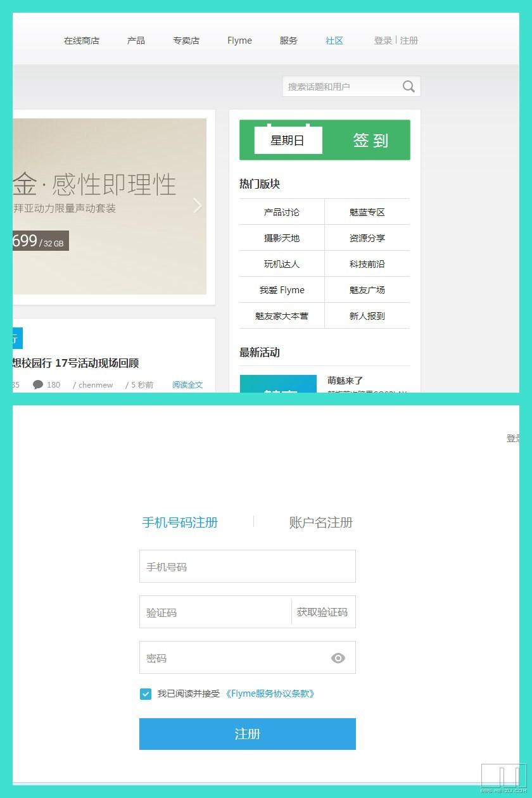
Task: Click the search magnifier icon
Action: (408, 86)
